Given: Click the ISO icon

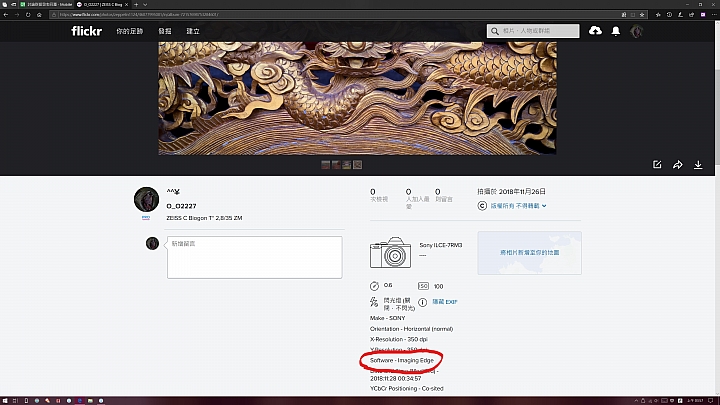Looking at the screenshot, I should coord(423,286).
